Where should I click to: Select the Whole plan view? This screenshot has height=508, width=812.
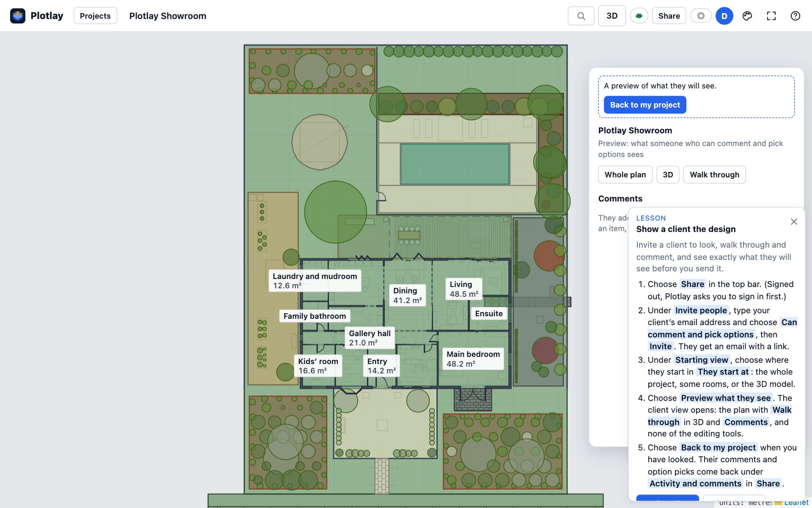click(x=625, y=175)
